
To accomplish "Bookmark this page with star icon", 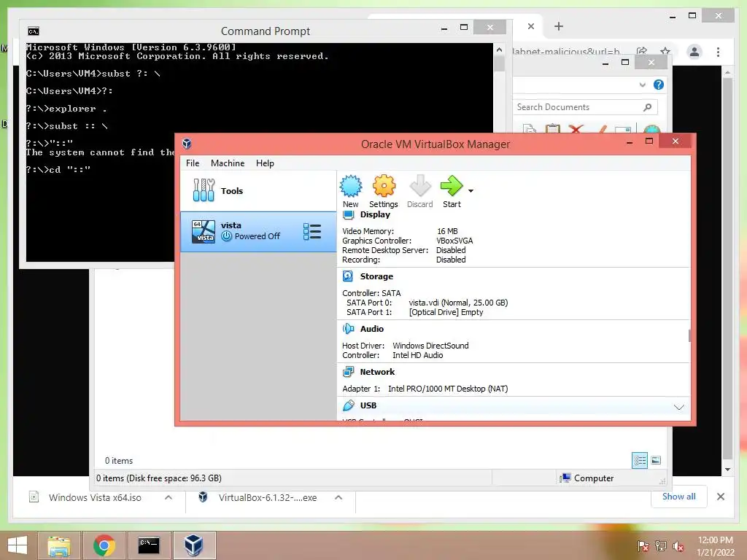I will coord(665,52).
